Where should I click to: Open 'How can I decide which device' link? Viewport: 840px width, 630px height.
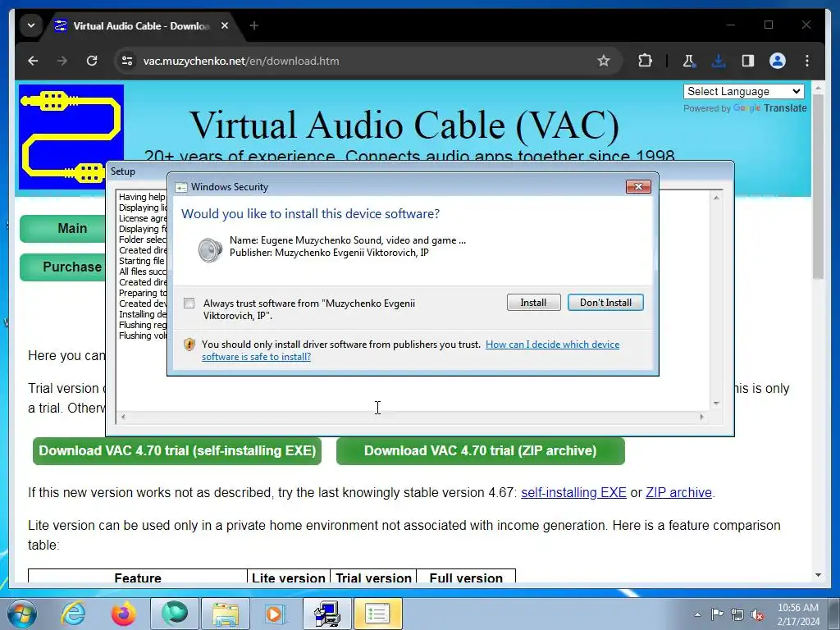point(552,345)
